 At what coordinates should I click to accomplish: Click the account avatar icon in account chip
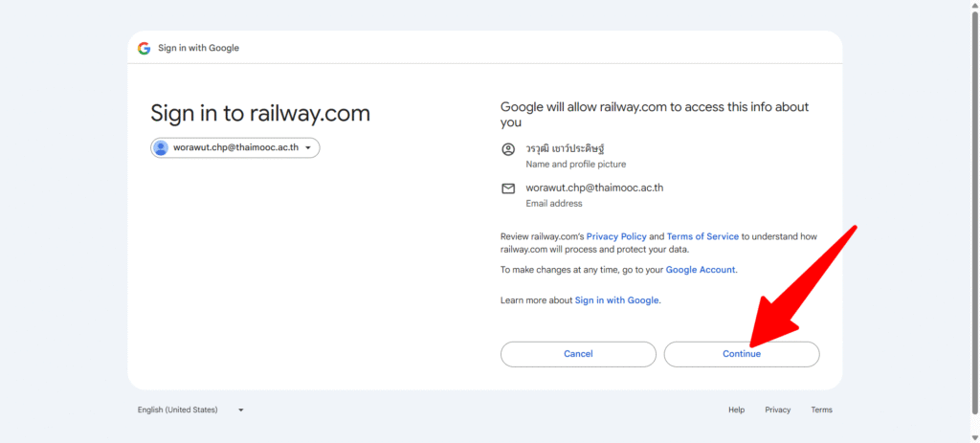point(161,148)
